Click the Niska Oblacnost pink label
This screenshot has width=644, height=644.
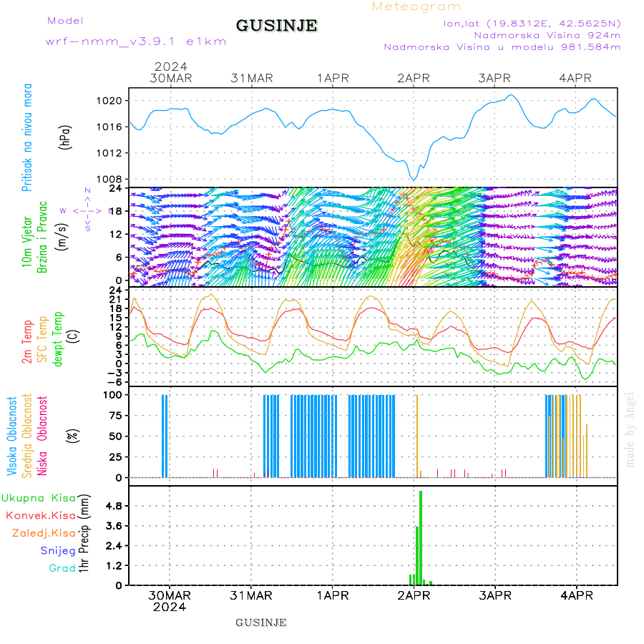tap(42, 436)
